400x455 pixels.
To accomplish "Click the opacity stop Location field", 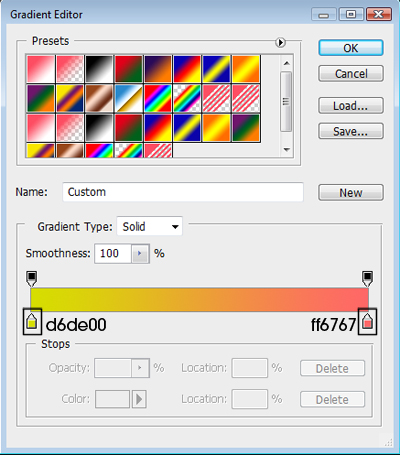I will [250, 368].
